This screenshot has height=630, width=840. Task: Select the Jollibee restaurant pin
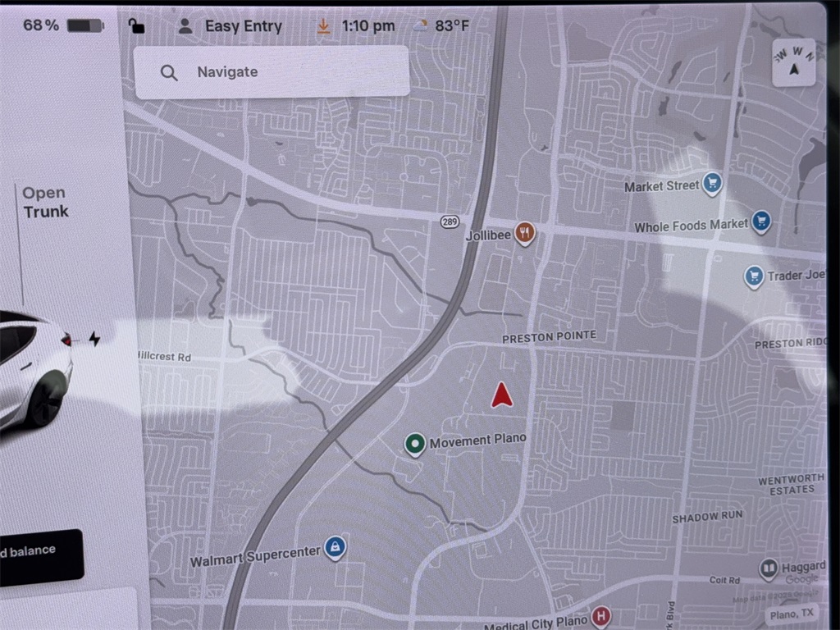tap(524, 234)
